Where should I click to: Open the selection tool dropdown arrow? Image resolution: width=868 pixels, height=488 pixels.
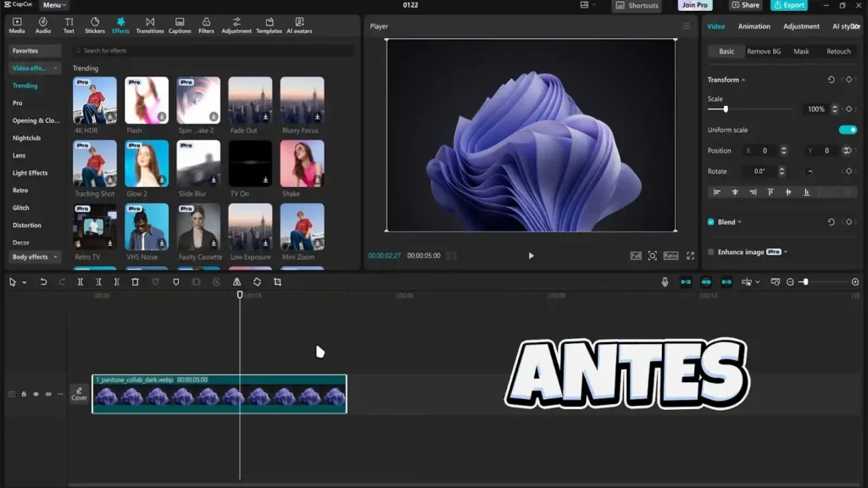coord(24,282)
